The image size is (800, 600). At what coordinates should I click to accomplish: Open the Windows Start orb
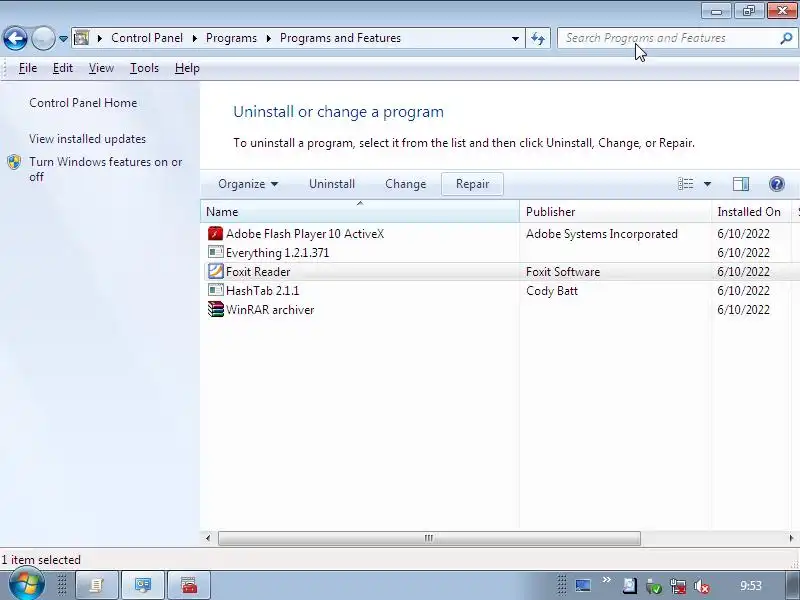26,584
